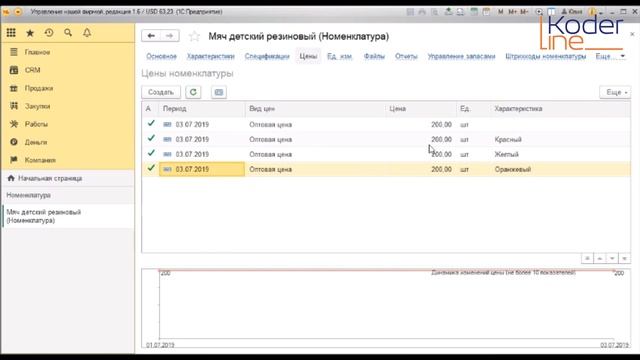Close the form with X under logo

[x=632, y=34]
